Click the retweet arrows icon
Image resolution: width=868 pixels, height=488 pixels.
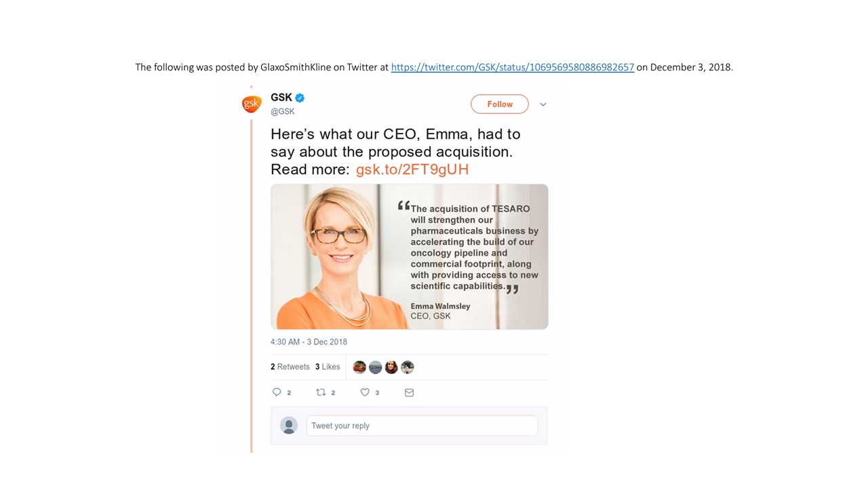point(321,392)
